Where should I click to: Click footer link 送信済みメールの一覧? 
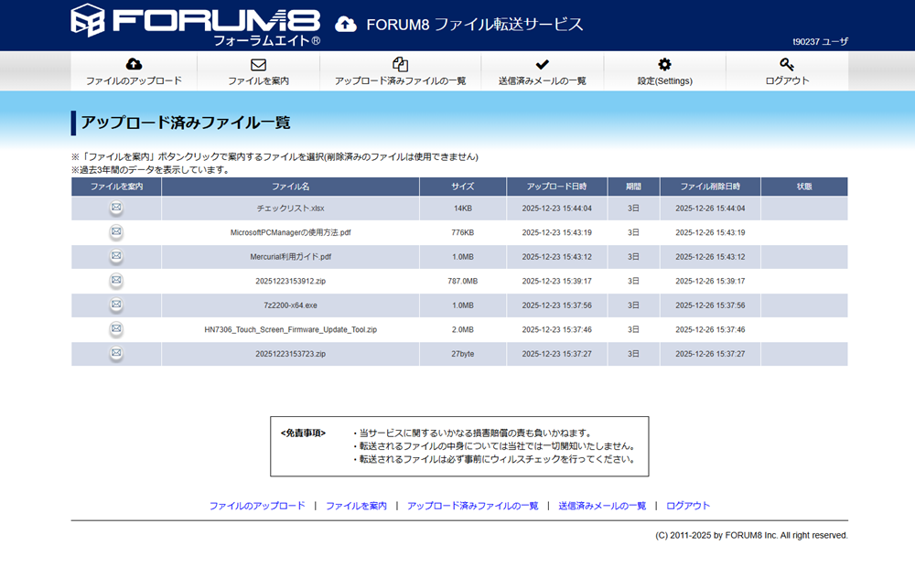pyautogui.click(x=602, y=506)
